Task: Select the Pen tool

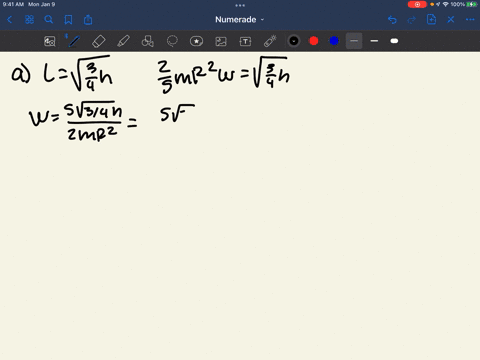Action: (74, 41)
